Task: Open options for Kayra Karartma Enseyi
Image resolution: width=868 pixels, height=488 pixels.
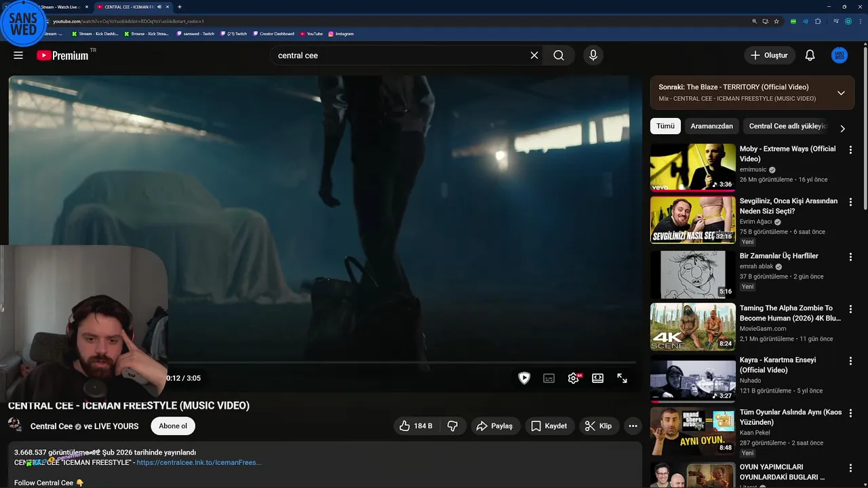Action: coord(850,361)
